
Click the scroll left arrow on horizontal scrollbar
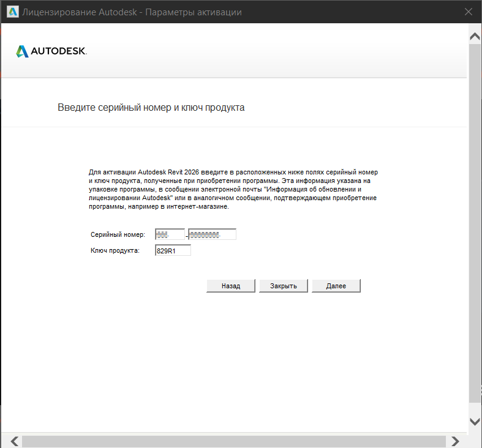point(15,441)
